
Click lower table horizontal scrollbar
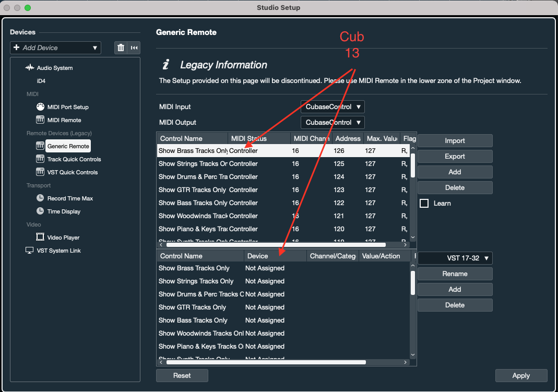[x=266, y=362]
